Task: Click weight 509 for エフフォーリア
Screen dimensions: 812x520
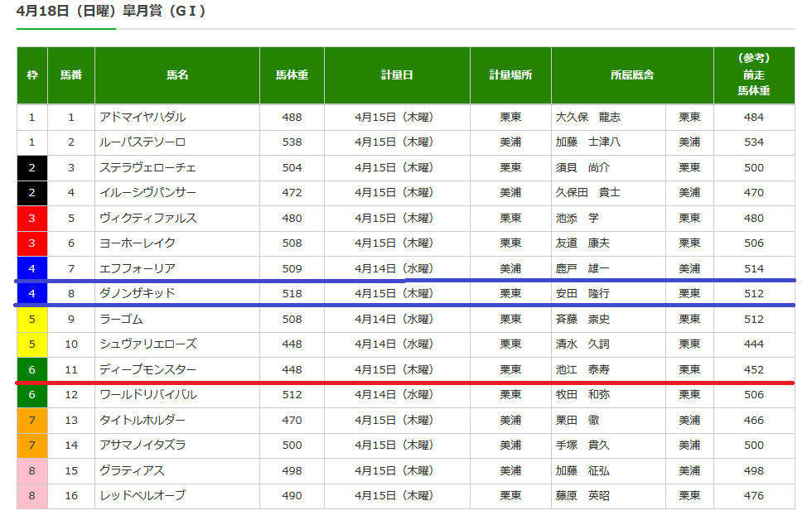Action: pyautogui.click(x=292, y=269)
